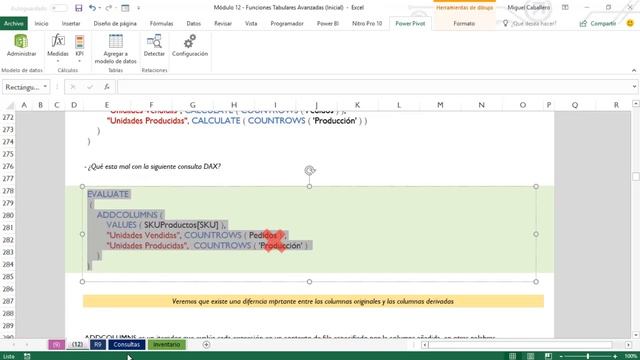Open the Diseño de página tab
The width and height of the screenshot is (640, 360).
coord(115,23)
